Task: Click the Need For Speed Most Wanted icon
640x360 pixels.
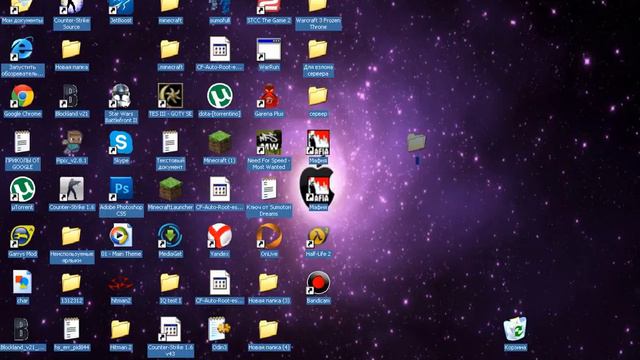Action: tap(269, 142)
